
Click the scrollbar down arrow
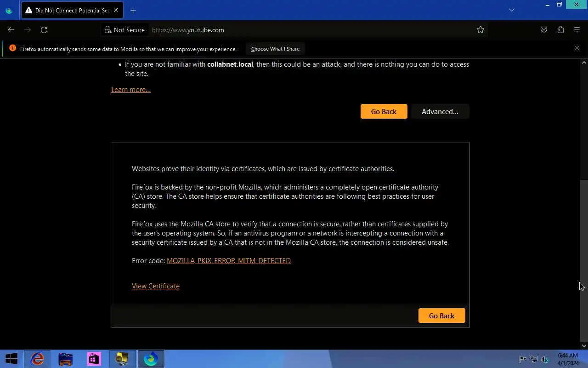tap(584, 346)
